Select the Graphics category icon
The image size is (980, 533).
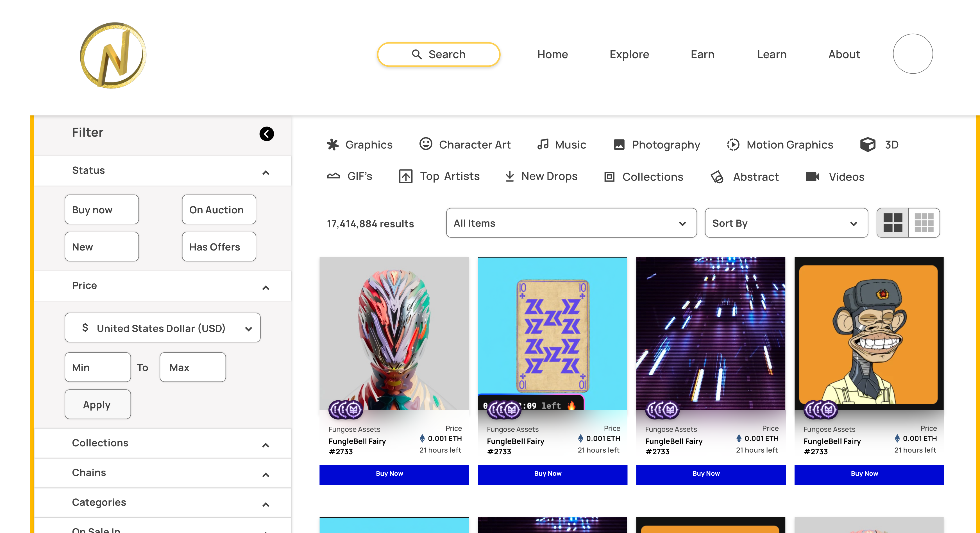(332, 144)
